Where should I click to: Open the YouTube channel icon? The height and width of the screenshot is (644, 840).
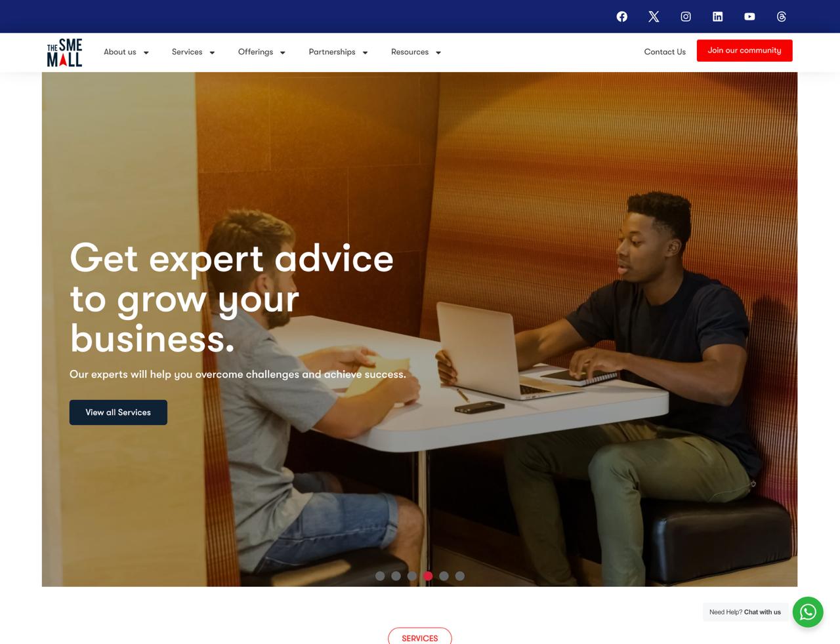click(749, 16)
